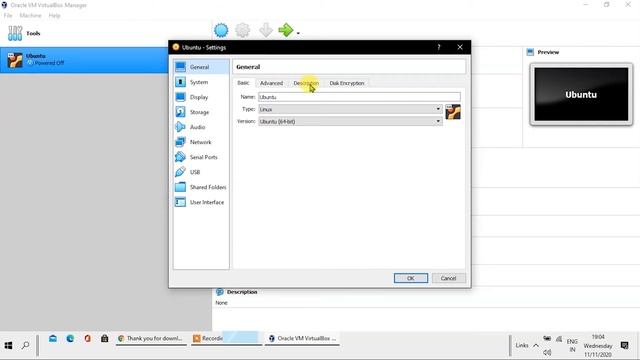Click the Settings gear toolbar icon
640x360 pixels.
243,30
